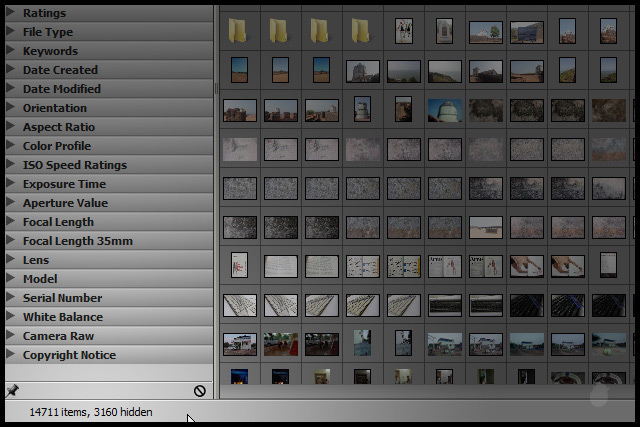Click the pin icon to keep filter when browsing

click(x=12, y=390)
